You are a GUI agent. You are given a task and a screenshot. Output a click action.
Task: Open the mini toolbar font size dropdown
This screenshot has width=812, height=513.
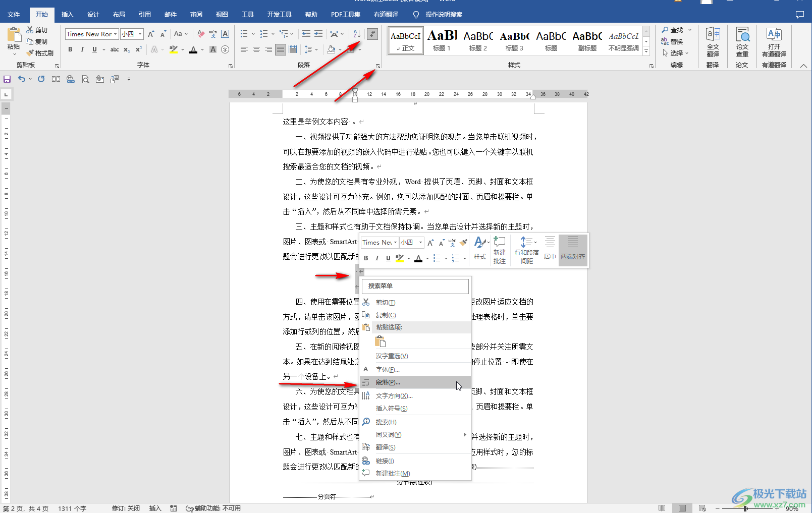coord(420,243)
